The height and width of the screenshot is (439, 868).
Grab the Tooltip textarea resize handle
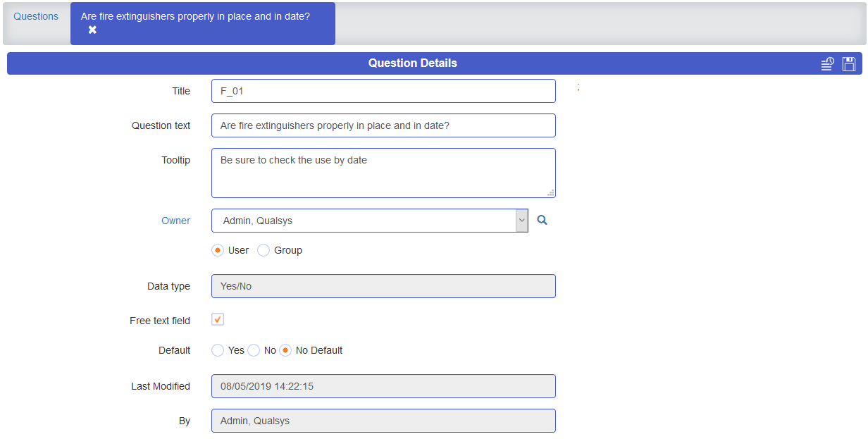(551, 193)
